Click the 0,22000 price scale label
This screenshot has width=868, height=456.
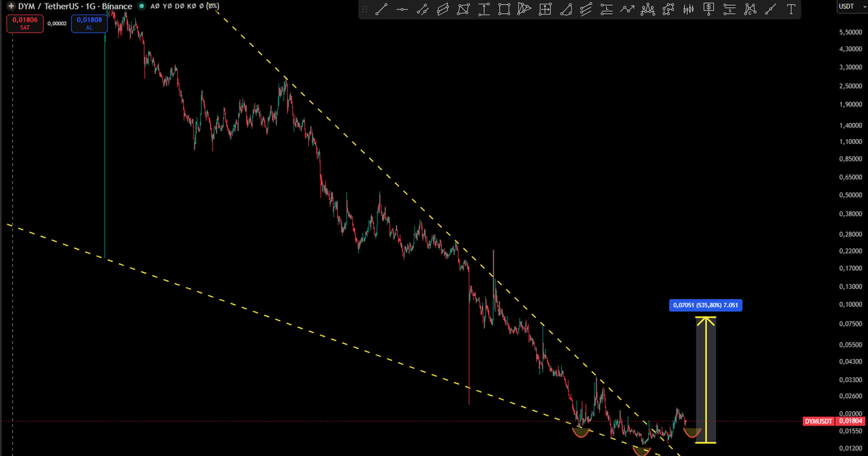(x=850, y=251)
